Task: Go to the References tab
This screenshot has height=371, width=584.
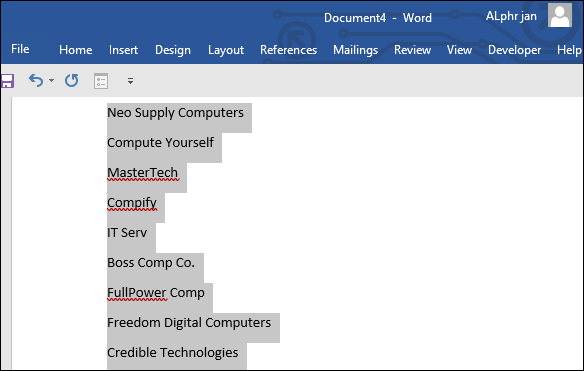Action: (x=288, y=50)
